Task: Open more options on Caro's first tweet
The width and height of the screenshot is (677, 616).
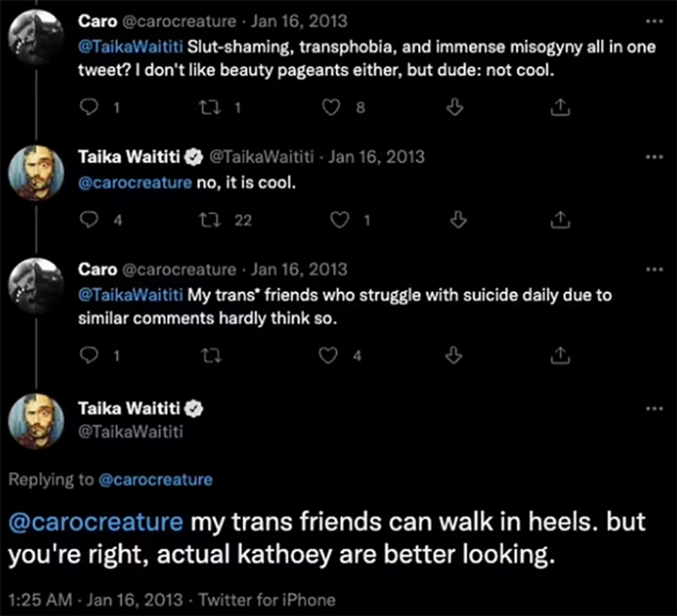Action: coord(651,21)
